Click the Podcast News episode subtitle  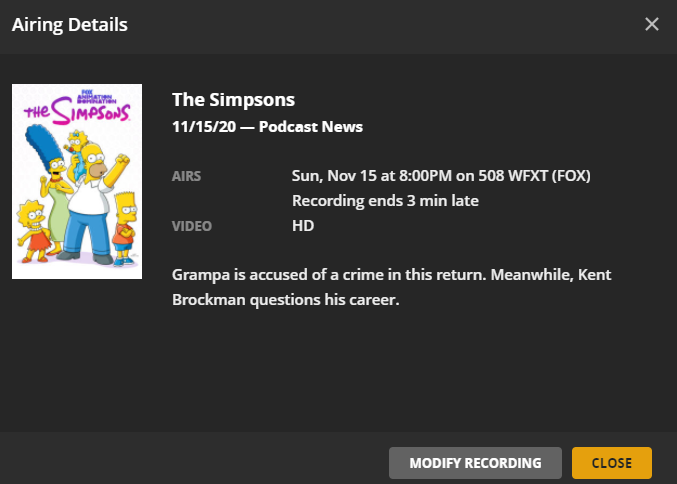[310, 127]
